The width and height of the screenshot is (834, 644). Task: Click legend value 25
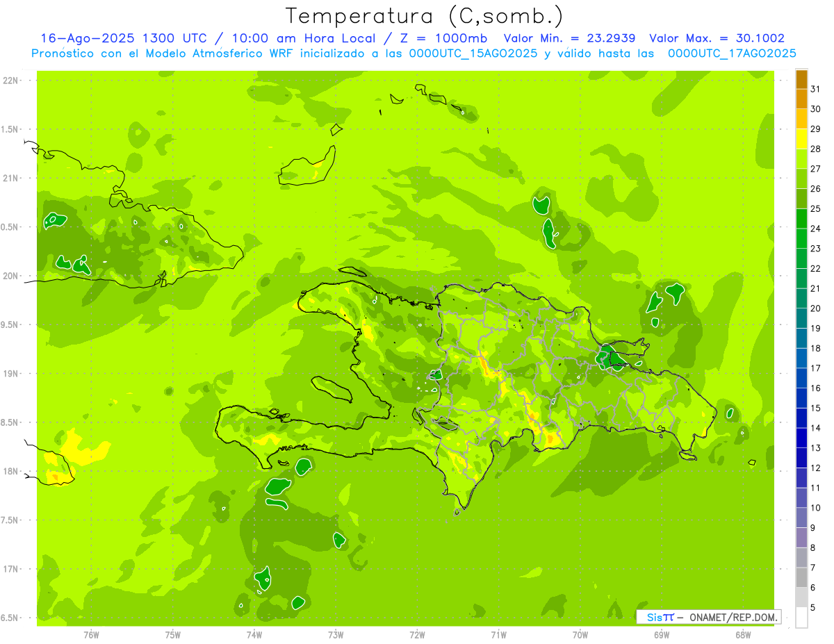[x=816, y=208]
